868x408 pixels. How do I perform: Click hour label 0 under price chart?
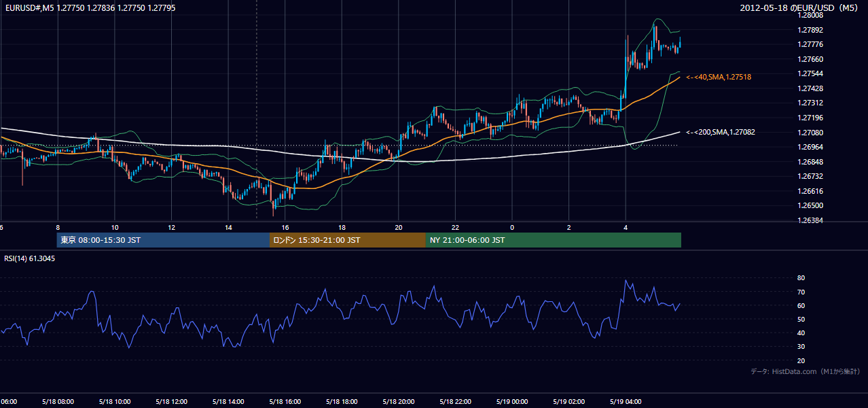512,227
